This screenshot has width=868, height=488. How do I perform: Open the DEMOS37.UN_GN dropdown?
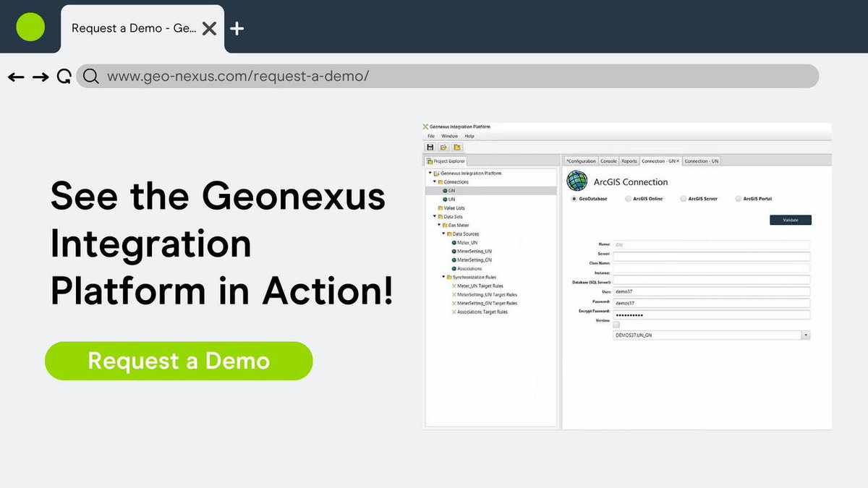(x=806, y=335)
